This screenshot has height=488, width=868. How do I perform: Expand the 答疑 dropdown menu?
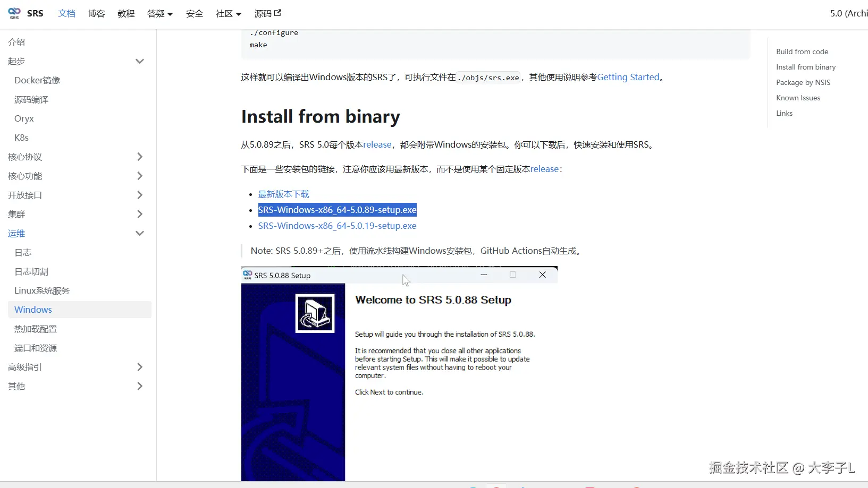(160, 14)
